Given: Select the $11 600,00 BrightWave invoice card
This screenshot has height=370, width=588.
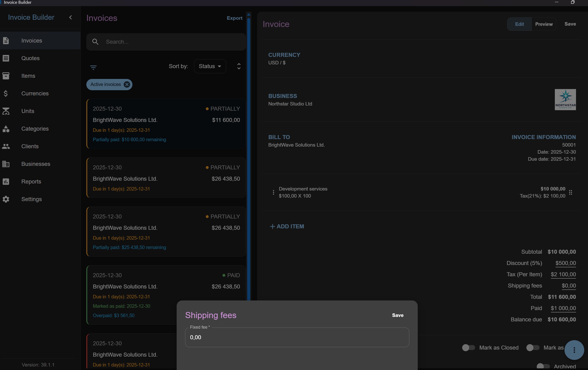Looking at the screenshot, I should tap(166, 124).
